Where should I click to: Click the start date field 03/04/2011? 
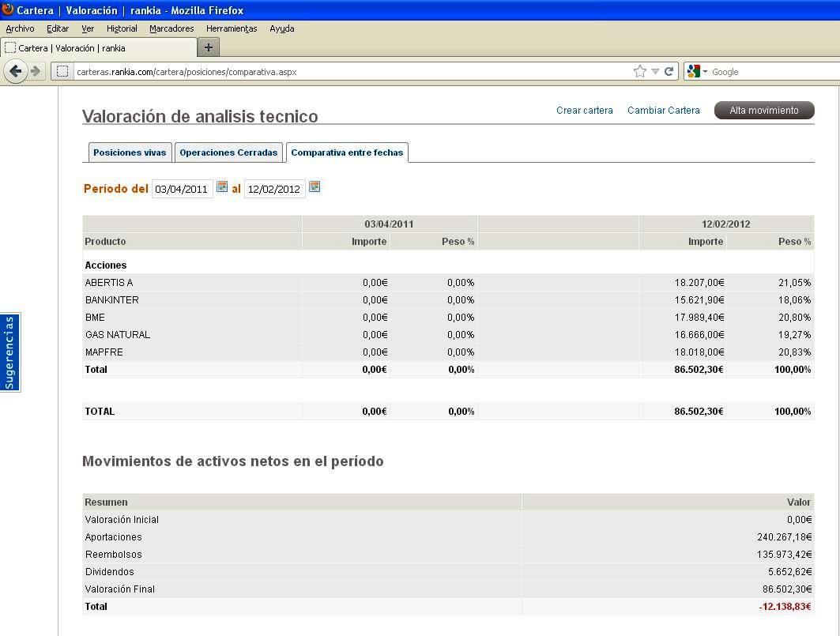coord(182,189)
